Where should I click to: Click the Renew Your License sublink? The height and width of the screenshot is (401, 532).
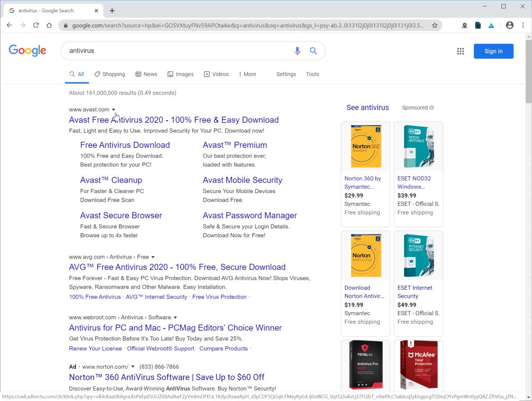pos(95,348)
